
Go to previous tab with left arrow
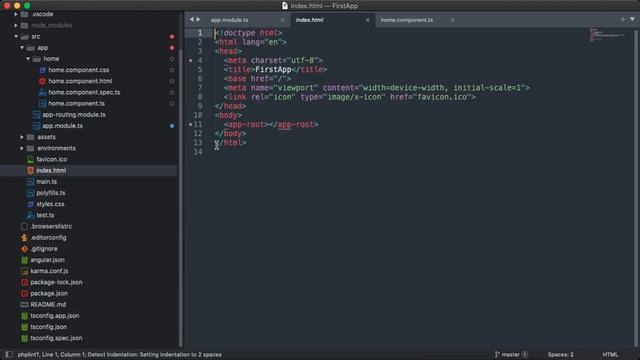click(191, 20)
